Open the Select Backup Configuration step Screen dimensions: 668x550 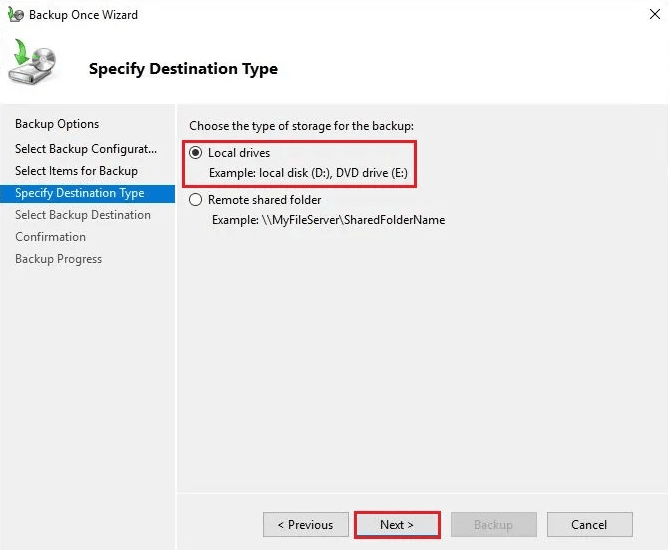point(86,149)
